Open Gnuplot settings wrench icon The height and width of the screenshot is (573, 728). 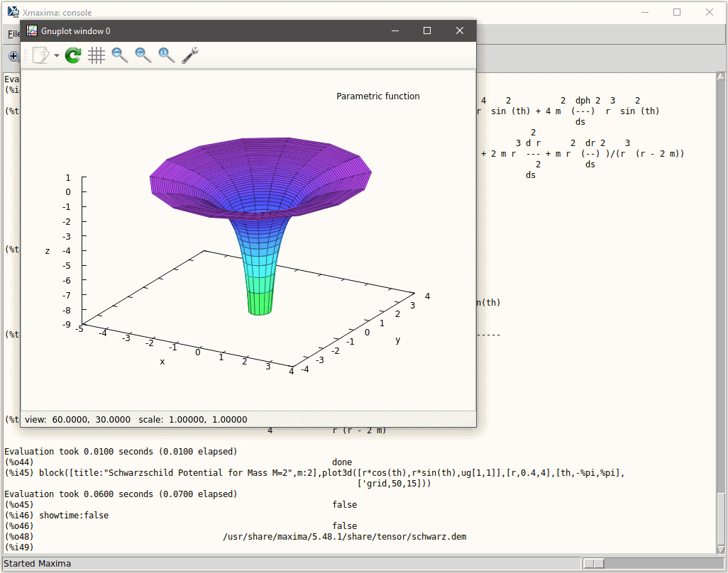(x=189, y=55)
